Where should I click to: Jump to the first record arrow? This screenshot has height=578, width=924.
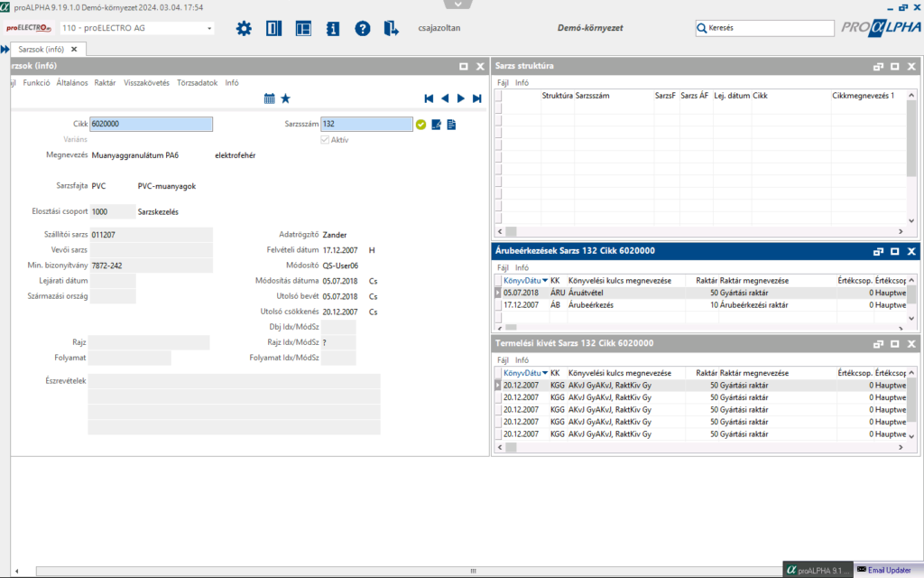coord(429,98)
